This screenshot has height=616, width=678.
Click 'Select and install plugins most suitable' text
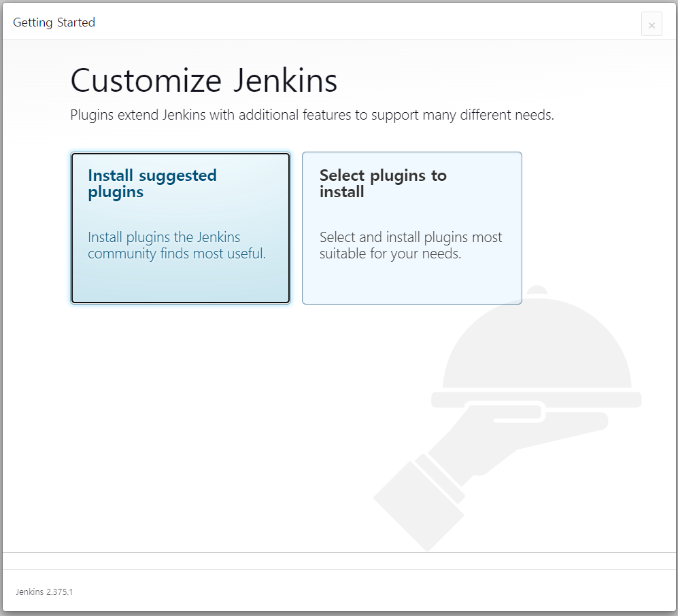(x=411, y=245)
